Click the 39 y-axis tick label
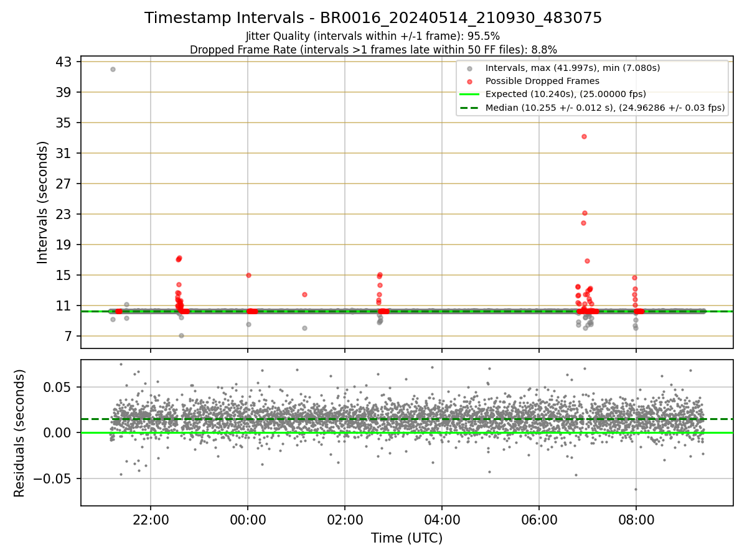The image size is (747, 560). [65, 92]
